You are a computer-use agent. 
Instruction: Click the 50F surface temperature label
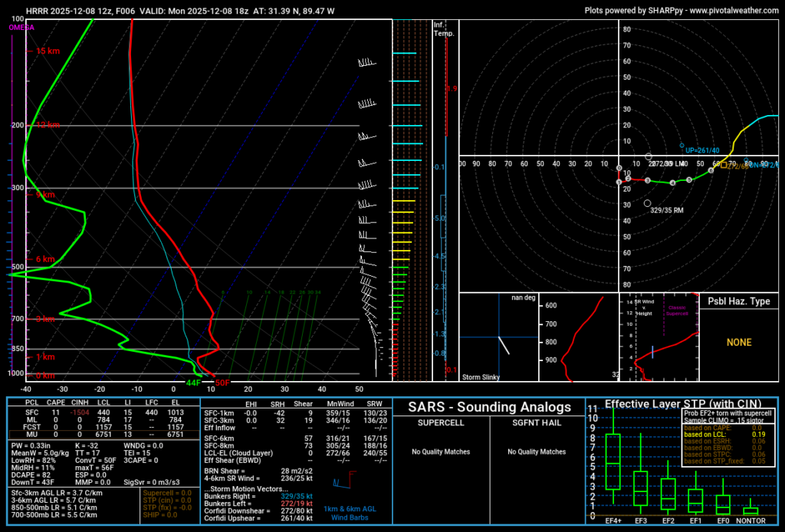[222, 383]
